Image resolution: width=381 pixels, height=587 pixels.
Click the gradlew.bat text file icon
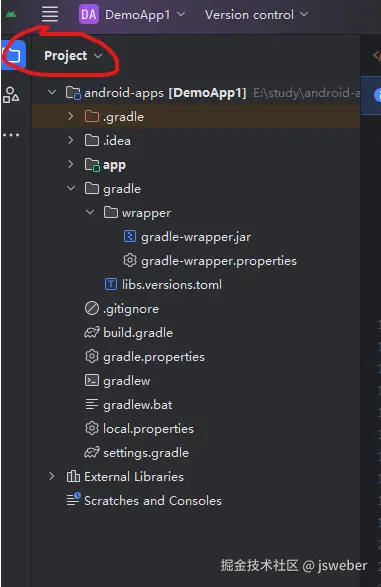point(92,404)
